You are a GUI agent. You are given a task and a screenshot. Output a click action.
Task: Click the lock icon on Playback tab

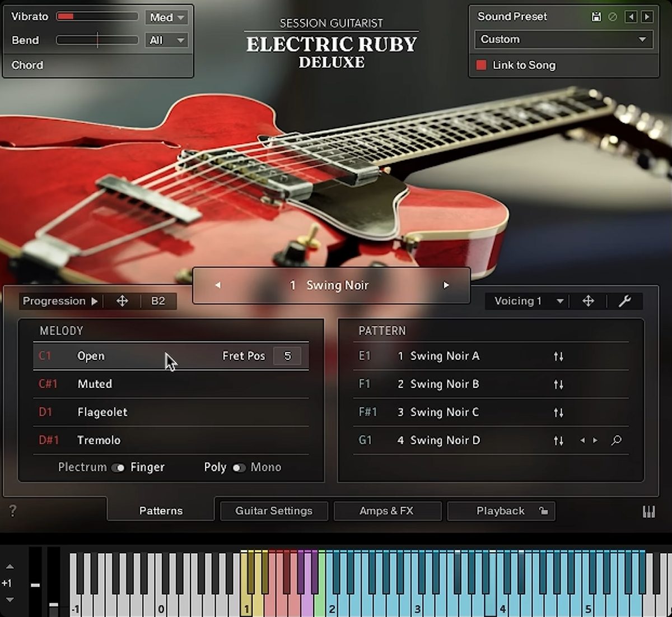543,511
